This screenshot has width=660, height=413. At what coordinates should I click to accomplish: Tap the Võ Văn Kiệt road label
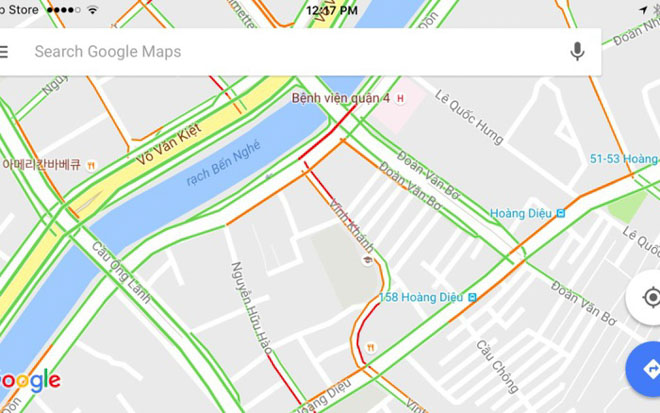tap(169, 144)
